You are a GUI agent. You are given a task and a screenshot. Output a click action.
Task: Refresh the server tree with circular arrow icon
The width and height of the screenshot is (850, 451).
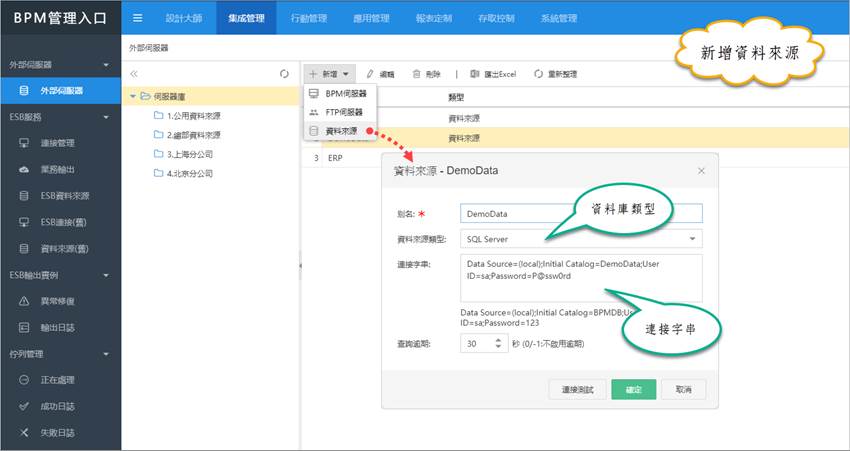pos(284,74)
